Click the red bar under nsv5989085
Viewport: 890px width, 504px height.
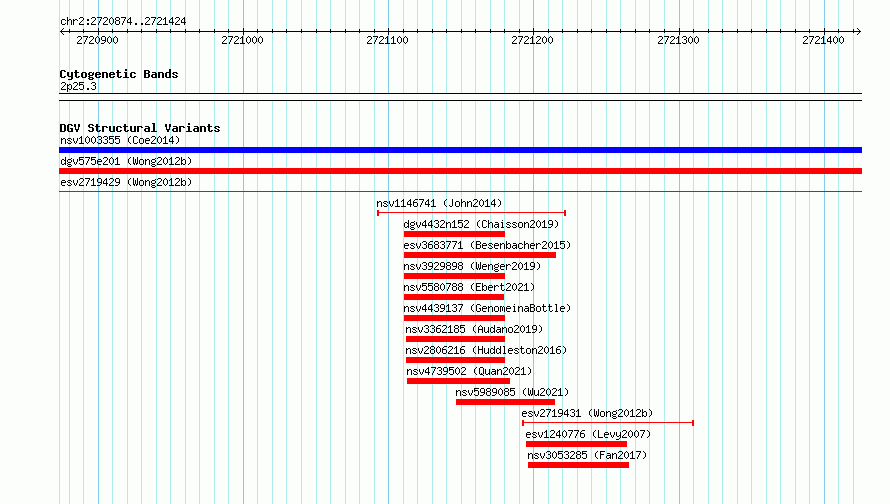(x=505, y=402)
